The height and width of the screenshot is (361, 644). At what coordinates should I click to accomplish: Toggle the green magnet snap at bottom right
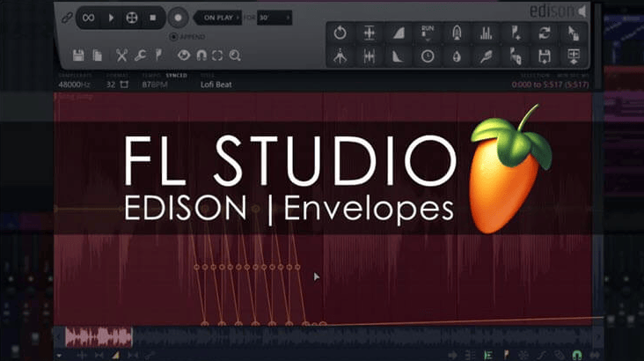[577, 355]
